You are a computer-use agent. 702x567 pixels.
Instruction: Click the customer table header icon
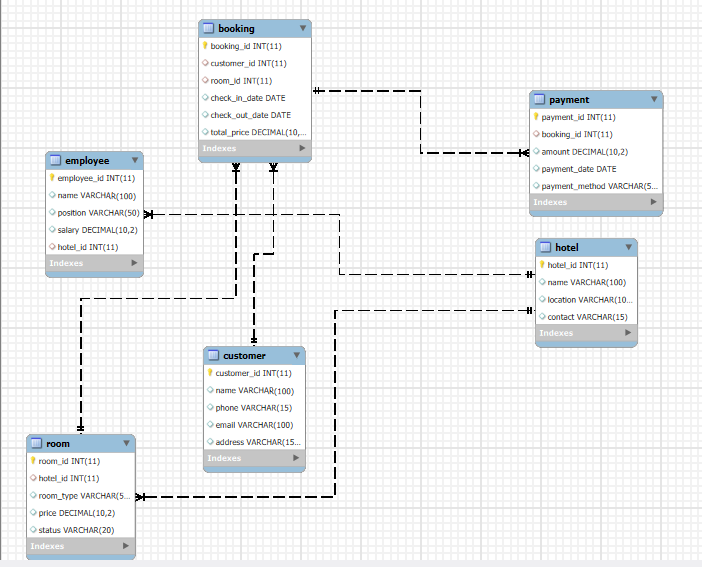click(x=213, y=355)
